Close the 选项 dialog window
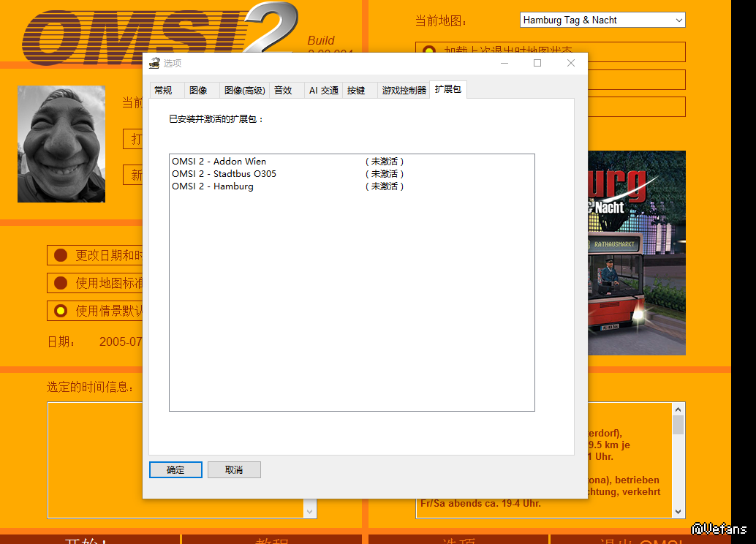 (571, 63)
